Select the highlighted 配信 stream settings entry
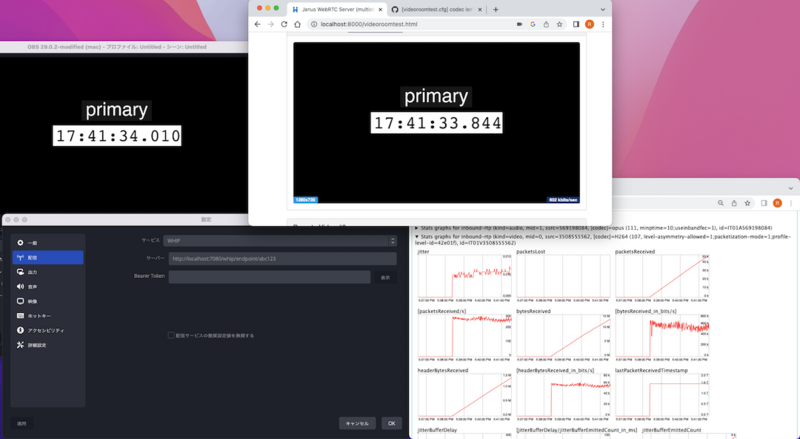 pyautogui.click(x=48, y=258)
